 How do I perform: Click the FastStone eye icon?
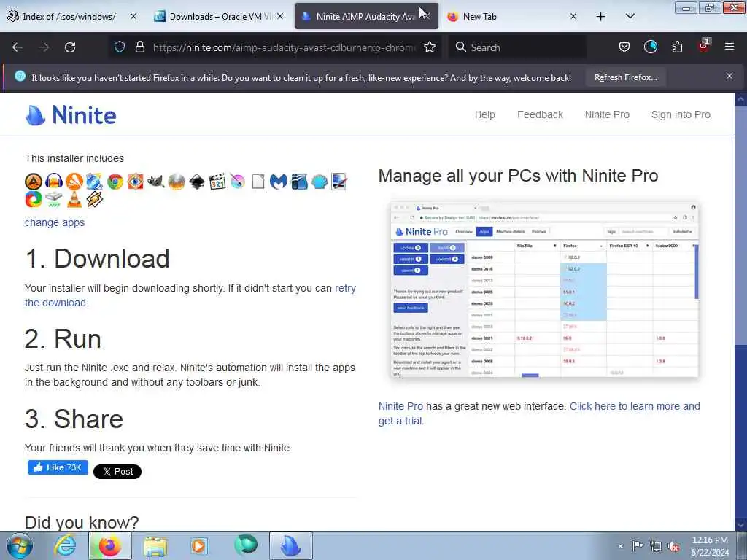pos(135,182)
